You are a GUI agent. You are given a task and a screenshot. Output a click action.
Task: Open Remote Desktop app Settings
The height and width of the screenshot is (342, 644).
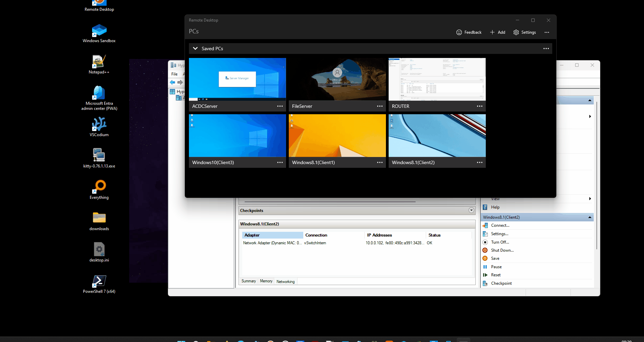point(525,32)
